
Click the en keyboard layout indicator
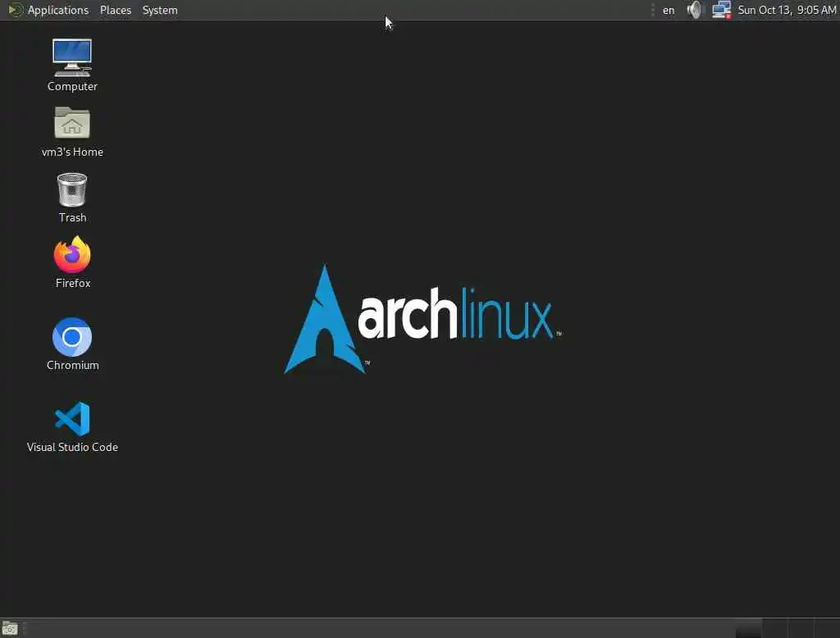(x=669, y=10)
